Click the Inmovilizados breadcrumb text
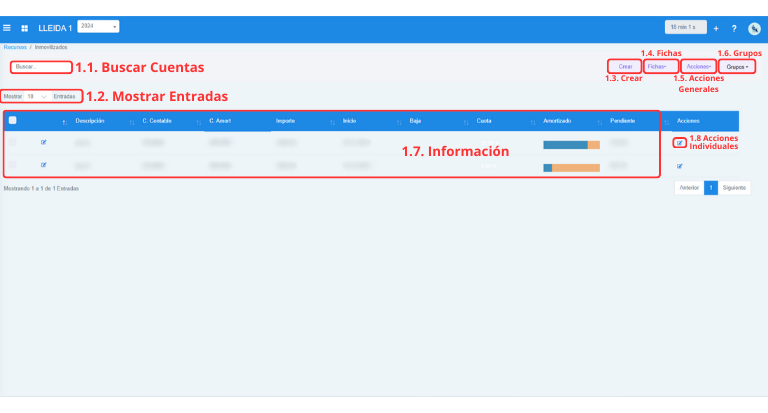 click(x=51, y=47)
